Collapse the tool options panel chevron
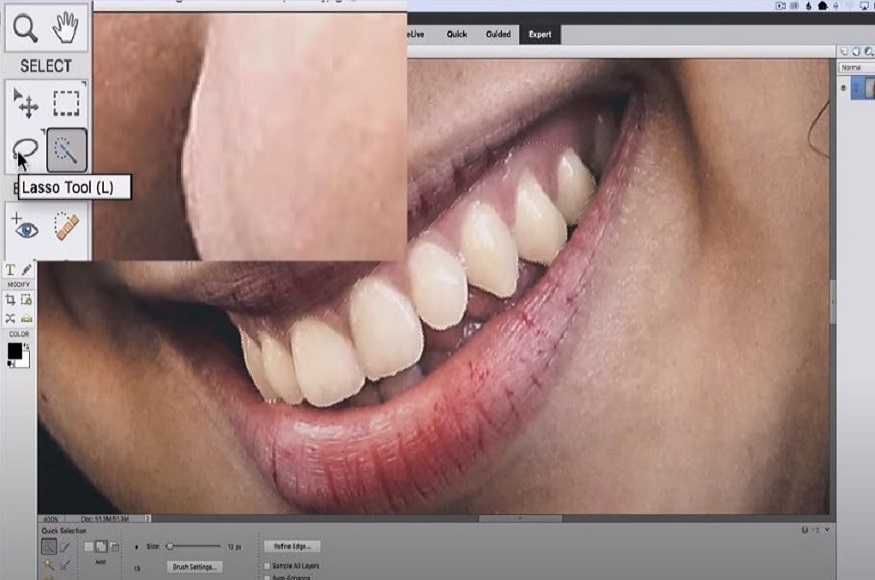Viewport: 875px width, 580px height. [827, 530]
